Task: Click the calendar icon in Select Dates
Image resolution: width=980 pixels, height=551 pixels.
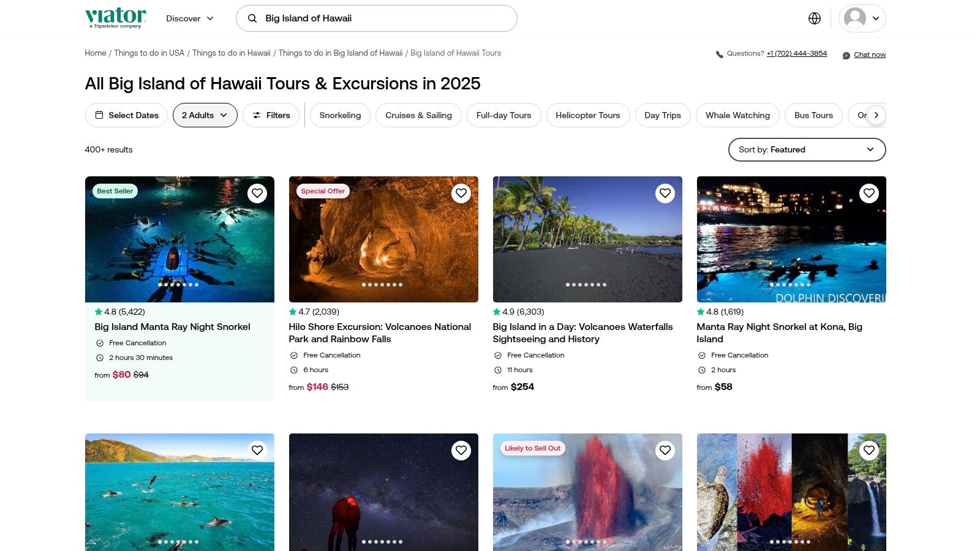Action: point(99,115)
